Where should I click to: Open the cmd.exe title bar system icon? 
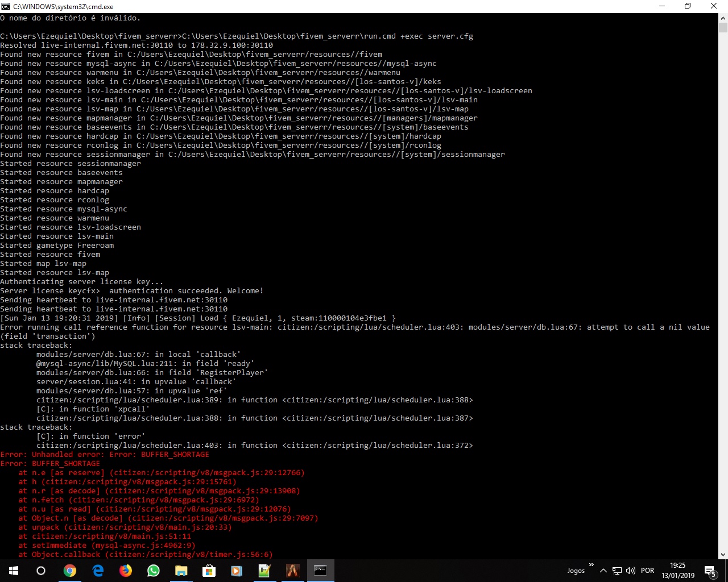[6, 6]
